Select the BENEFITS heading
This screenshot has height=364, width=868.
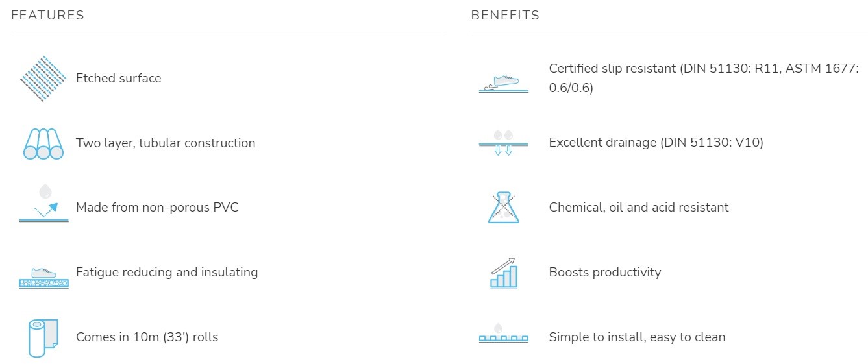tap(505, 16)
